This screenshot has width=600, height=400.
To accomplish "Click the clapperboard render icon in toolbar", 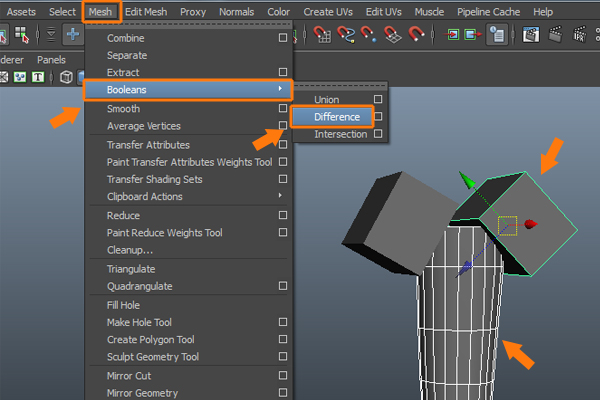I will point(529,34).
